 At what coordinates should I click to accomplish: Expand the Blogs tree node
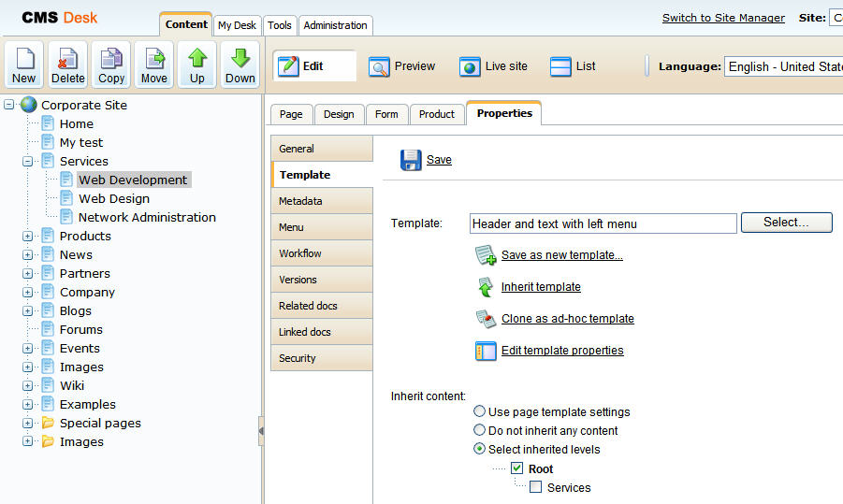pos(27,310)
